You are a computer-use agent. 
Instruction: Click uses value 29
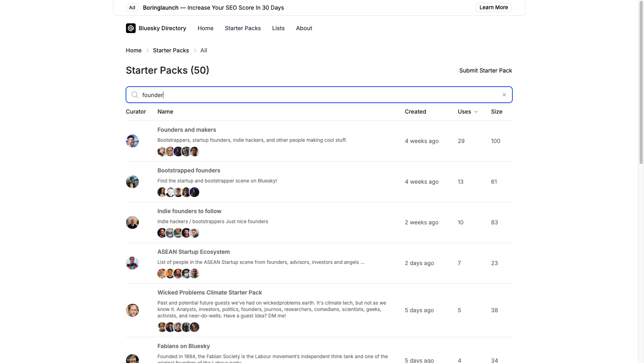coord(461,141)
